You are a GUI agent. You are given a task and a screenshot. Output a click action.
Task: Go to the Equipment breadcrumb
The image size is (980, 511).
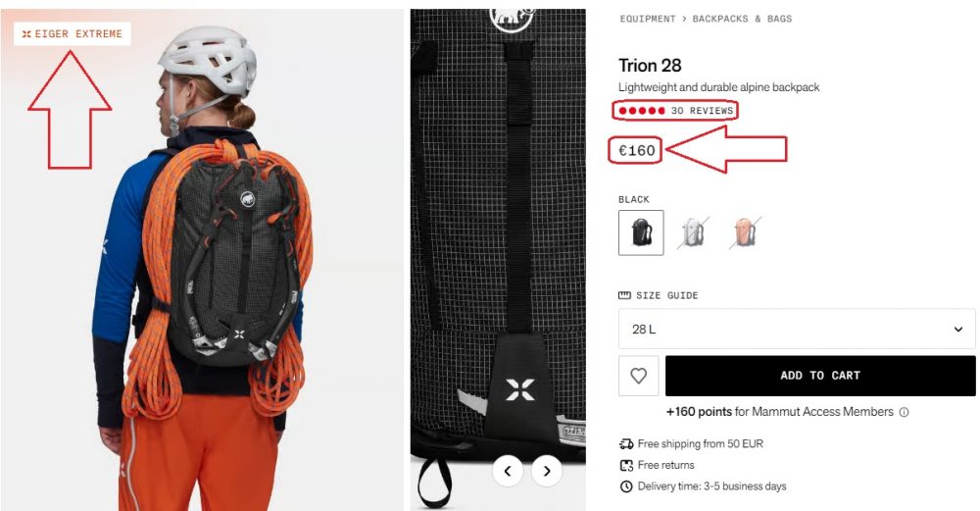click(648, 19)
